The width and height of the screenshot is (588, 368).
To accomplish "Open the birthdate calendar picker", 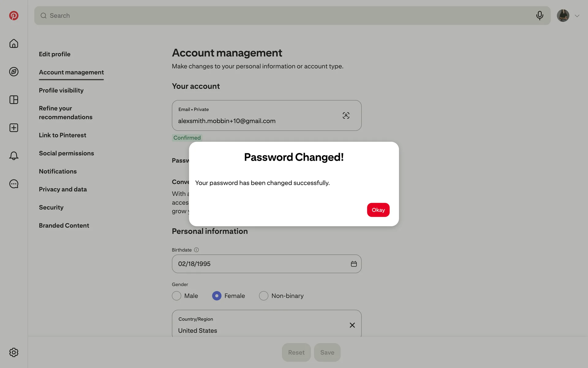I will point(354,264).
